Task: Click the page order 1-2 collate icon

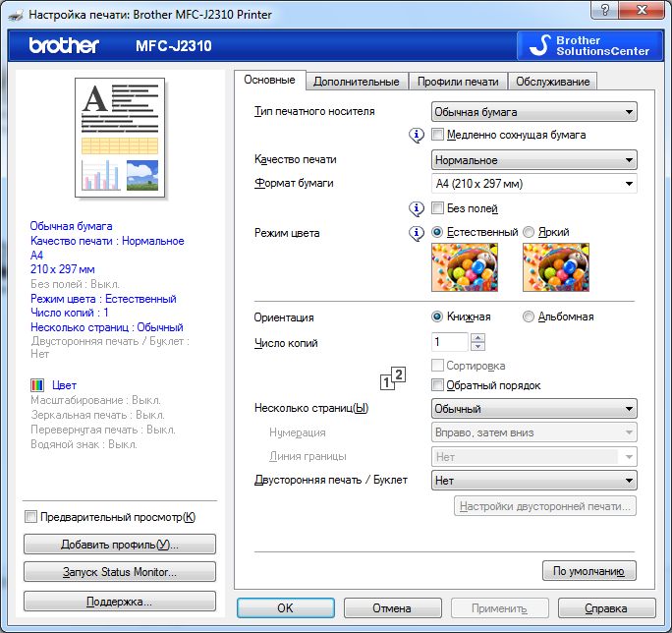Action: click(x=393, y=378)
